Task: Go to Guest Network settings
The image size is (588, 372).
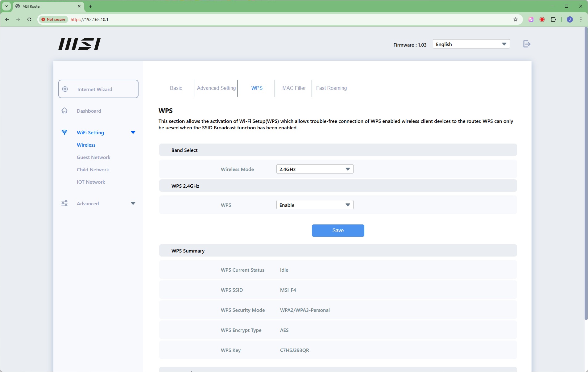Action: [93, 157]
